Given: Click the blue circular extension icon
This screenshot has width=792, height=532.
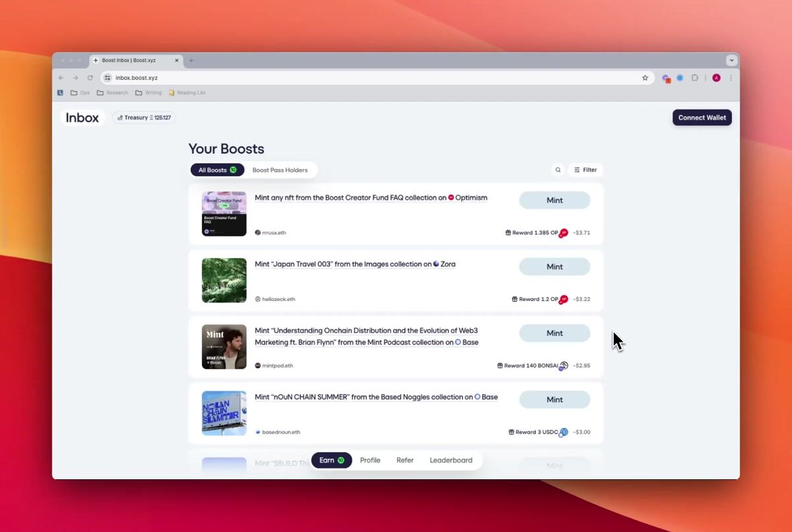Looking at the screenshot, I should pyautogui.click(x=680, y=78).
